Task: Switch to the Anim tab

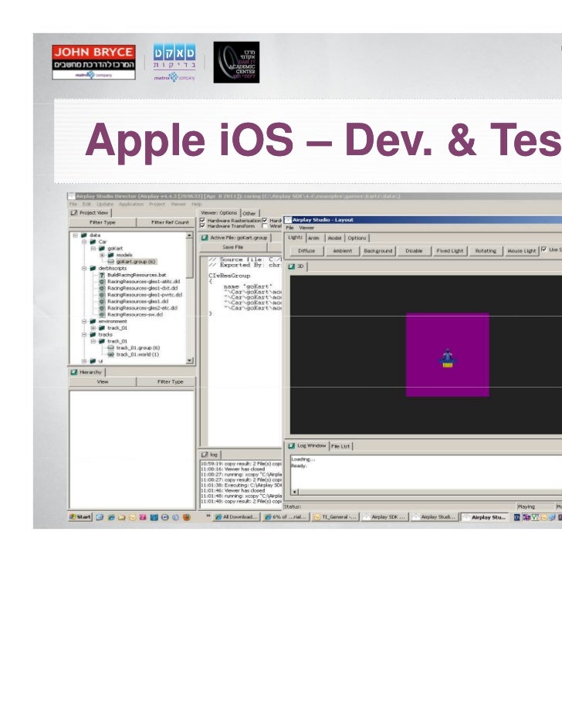Action: [314, 238]
